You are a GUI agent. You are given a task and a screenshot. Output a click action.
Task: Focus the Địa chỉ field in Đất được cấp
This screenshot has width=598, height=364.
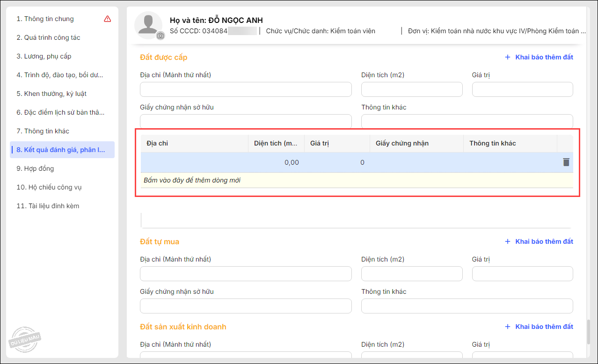(x=246, y=89)
